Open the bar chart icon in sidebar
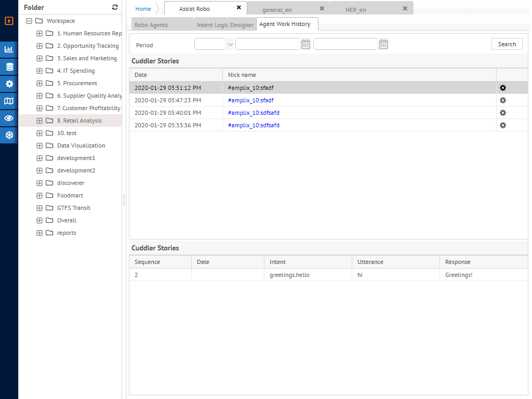This screenshot has height=399, width=532. (x=9, y=49)
